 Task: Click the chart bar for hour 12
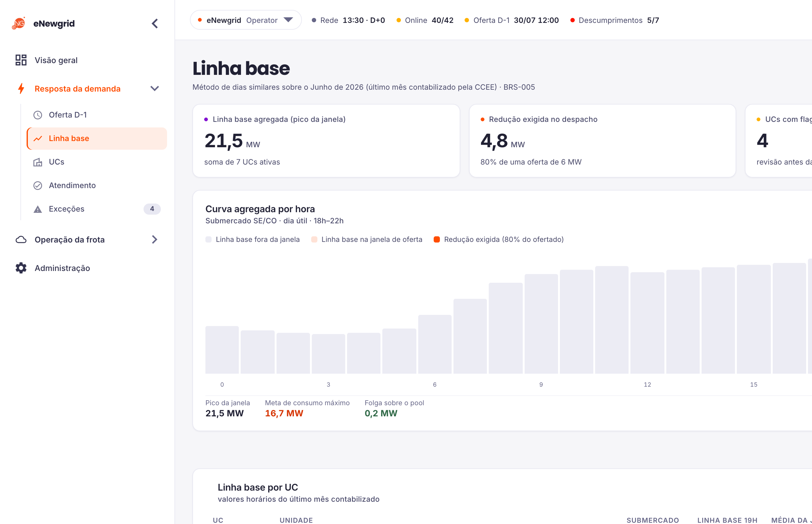[x=647, y=323]
